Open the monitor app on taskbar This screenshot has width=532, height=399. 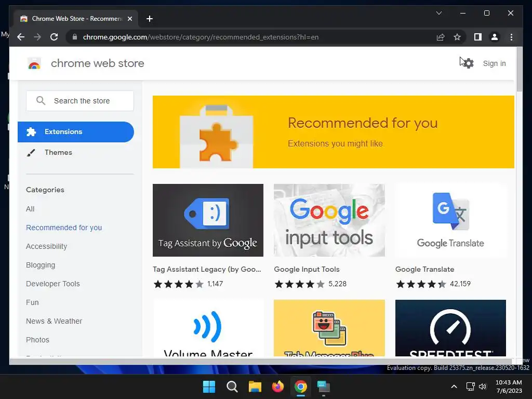point(323,387)
